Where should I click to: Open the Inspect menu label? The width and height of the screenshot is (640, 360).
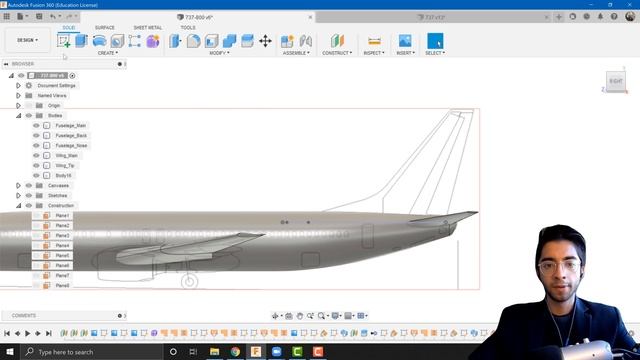click(374, 53)
